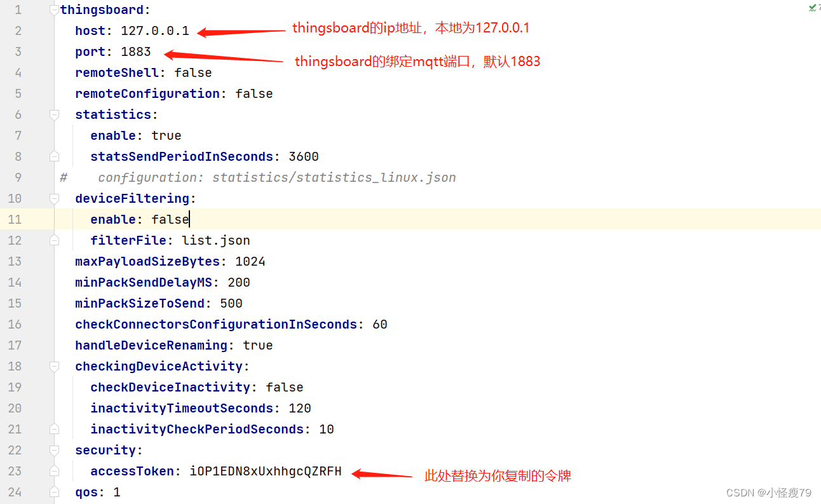This screenshot has height=504, width=821.
Task: Click the 1024 value
Action: point(250,262)
